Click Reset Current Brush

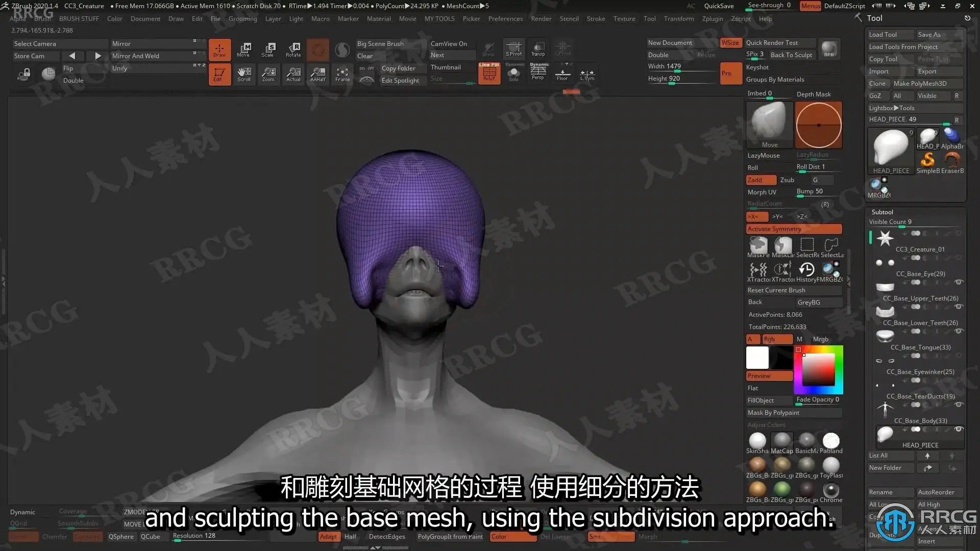point(794,290)
